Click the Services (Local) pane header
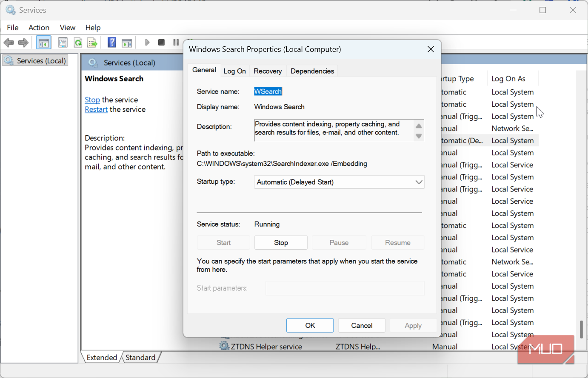Image resolution: width=588 pixels, height=378 pixels. point(129,63)
